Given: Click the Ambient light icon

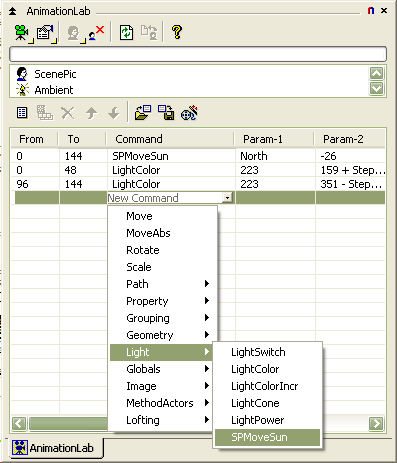Looking at the screenshot, I should [22, 90].
